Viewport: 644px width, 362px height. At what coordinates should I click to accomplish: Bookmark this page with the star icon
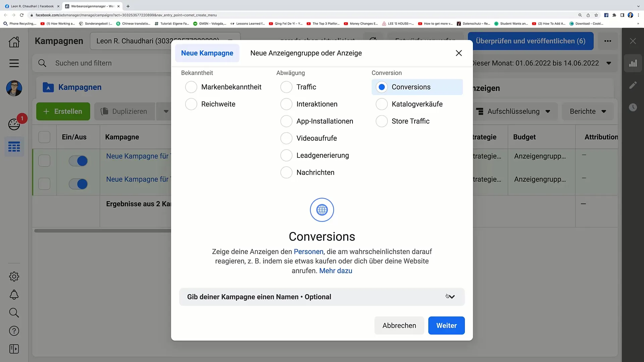click(x=596, y=15)
